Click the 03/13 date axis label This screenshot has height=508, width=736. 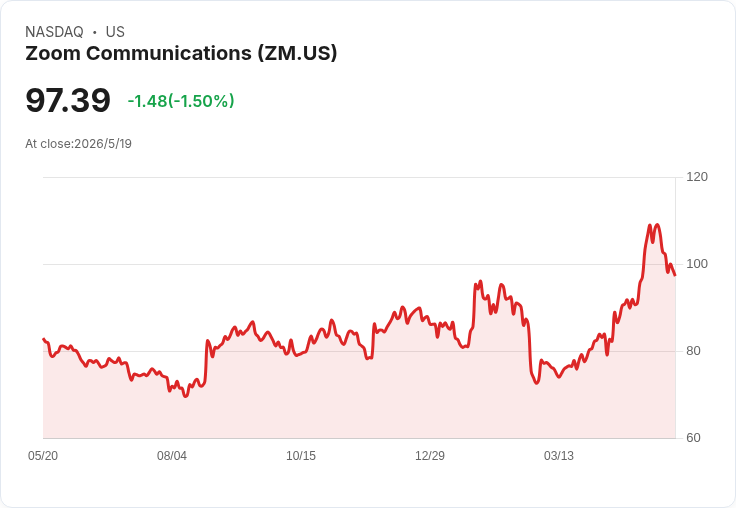pyautogui.click(x=559, y=456)
